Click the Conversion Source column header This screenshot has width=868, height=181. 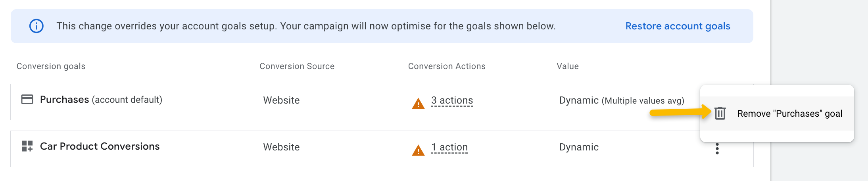point(297,66)
